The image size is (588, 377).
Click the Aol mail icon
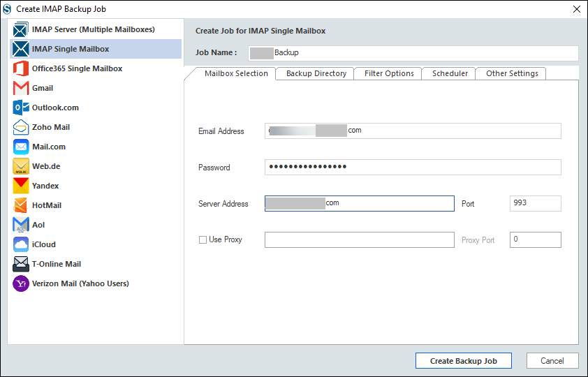(x=21, y=225)
